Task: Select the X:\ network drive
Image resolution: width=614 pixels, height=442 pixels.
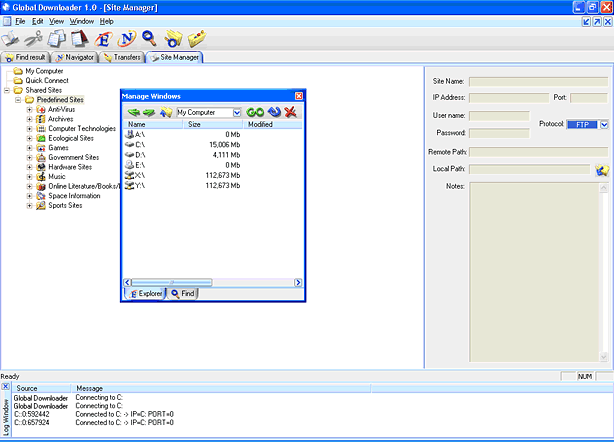Action: tap(135, 175)
